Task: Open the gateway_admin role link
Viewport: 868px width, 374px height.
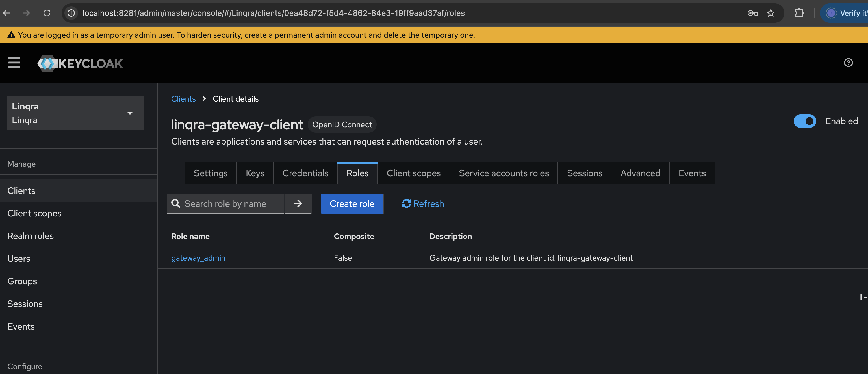Action: [x=198, y=258]
